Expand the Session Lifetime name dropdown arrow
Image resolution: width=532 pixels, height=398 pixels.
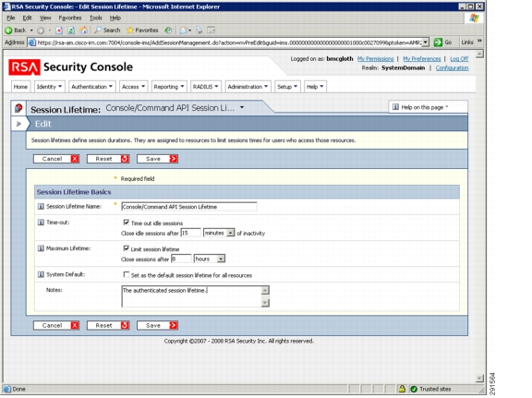click(x=242, y=107)
